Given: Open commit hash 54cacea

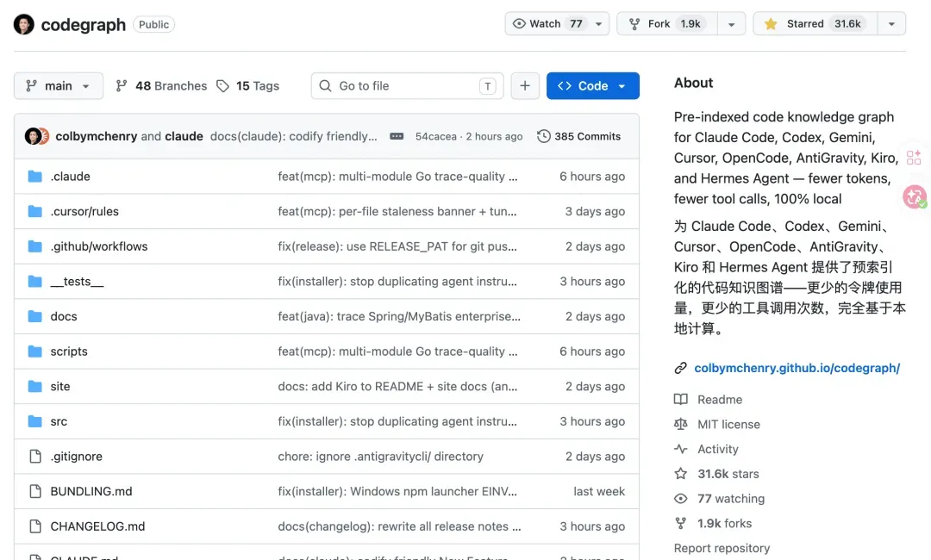Looking at the screenshot, I should coord(436,136).
